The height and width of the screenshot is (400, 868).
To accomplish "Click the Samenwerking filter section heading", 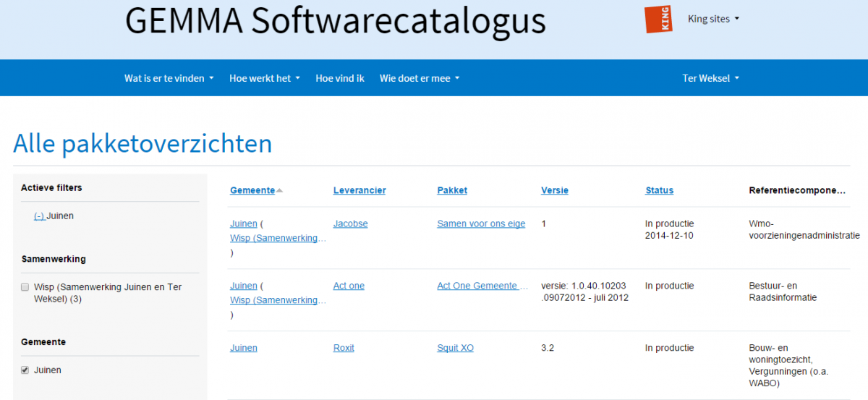I will point(54,259).
